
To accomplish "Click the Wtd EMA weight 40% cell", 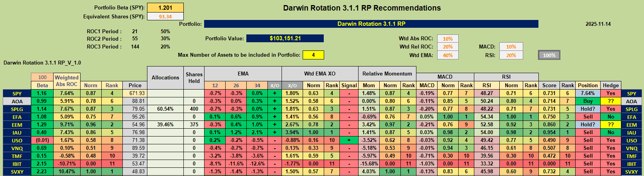I will pos(448,55).
